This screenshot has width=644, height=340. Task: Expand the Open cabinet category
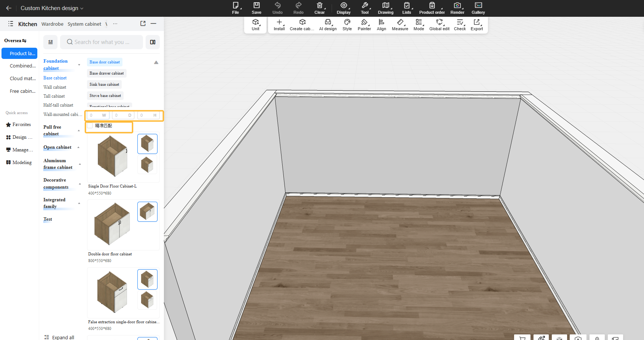pyautogui.click(x=78, y=147)
